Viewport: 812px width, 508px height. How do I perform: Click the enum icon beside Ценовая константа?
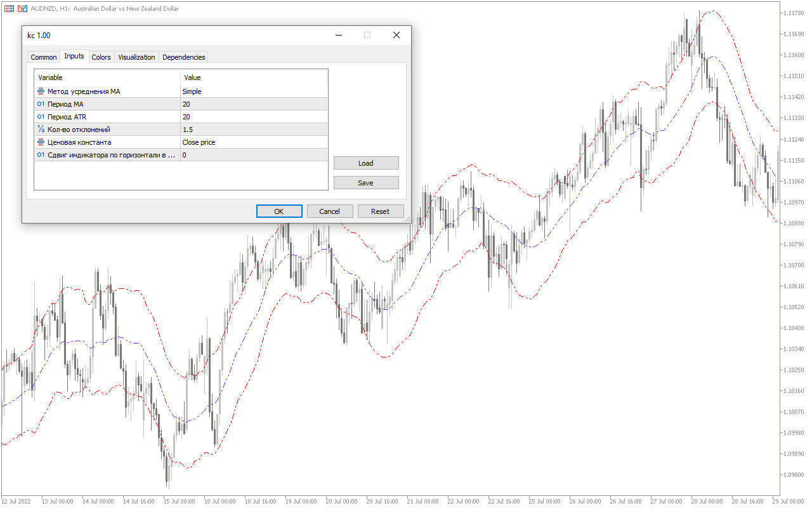tap(41, 142)
